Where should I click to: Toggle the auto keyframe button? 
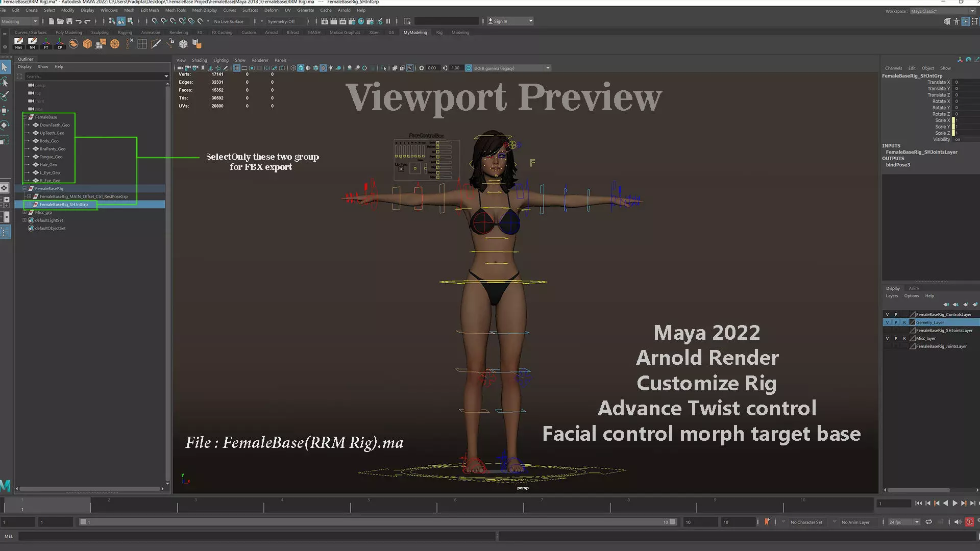point(969,522)
